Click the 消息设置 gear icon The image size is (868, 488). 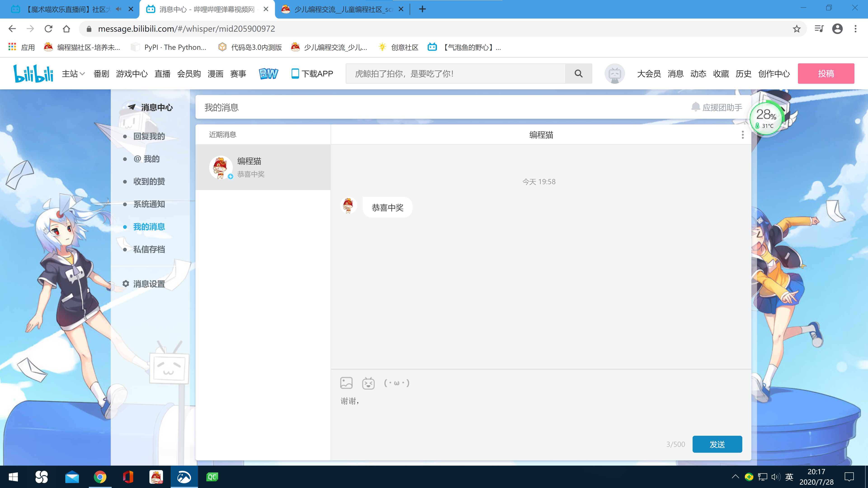[126, 284]
